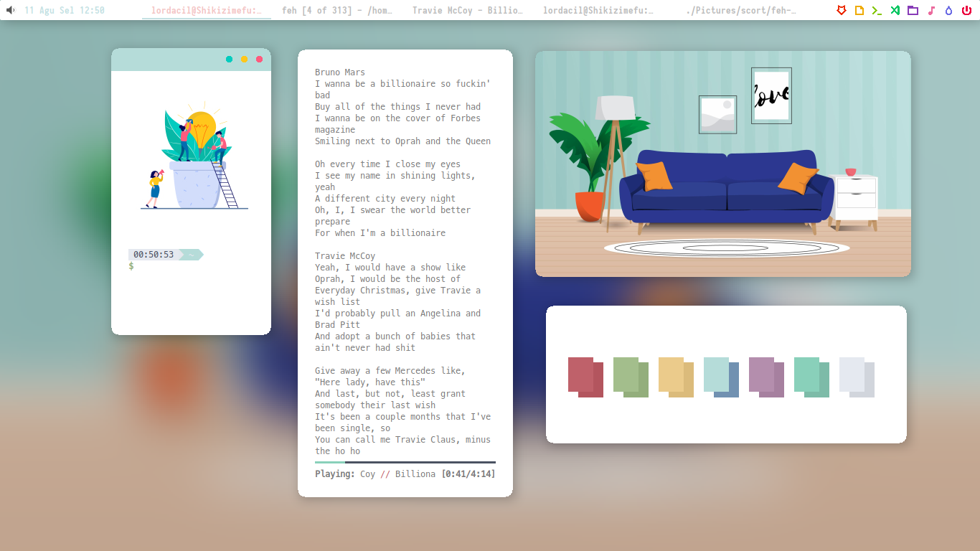
Task: Click the light teal and blue swatch
Action: pos(721,377)
